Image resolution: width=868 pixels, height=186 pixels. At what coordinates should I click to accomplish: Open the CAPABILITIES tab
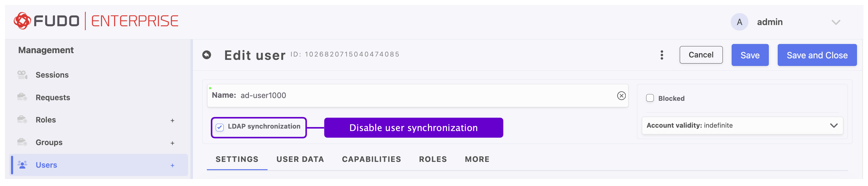(x=371, y=159)
